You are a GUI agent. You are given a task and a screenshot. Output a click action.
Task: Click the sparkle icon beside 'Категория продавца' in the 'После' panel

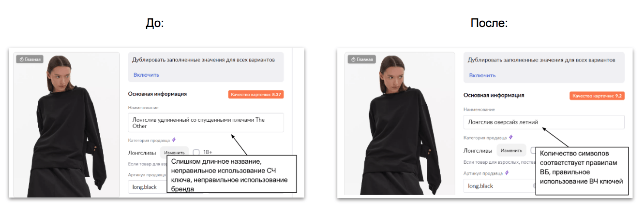(x=511, y=137)
